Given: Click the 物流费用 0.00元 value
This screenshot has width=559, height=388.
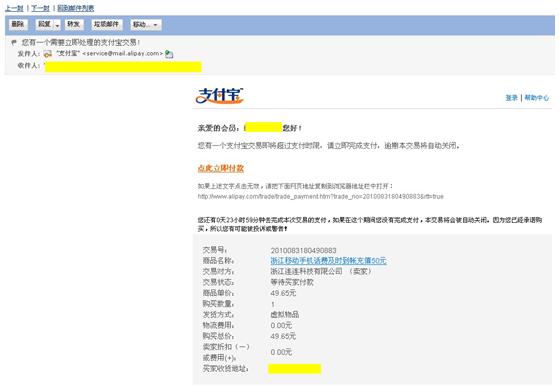Looking at the screenshot, I should click(281, 325).
